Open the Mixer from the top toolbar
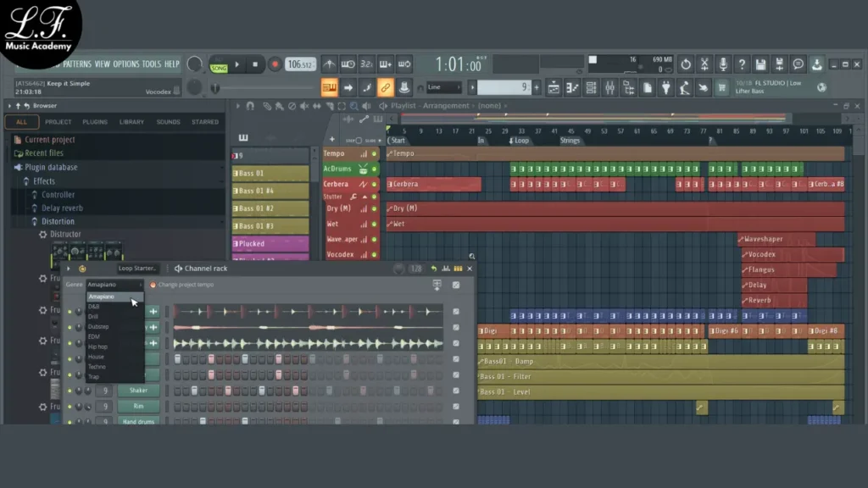Image resolution: width=868 pixels, height=488 pixels. coord(609,87)
